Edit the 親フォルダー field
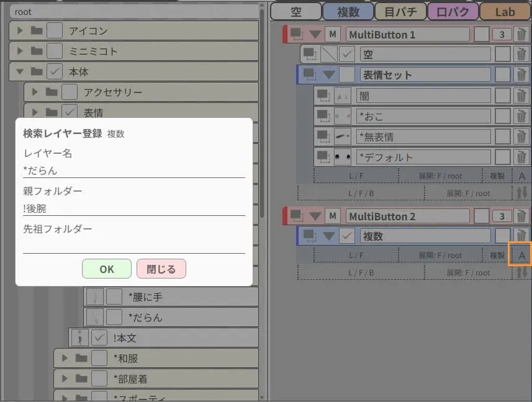The height and width of the screenshot is (402, 532). point(134,208)
